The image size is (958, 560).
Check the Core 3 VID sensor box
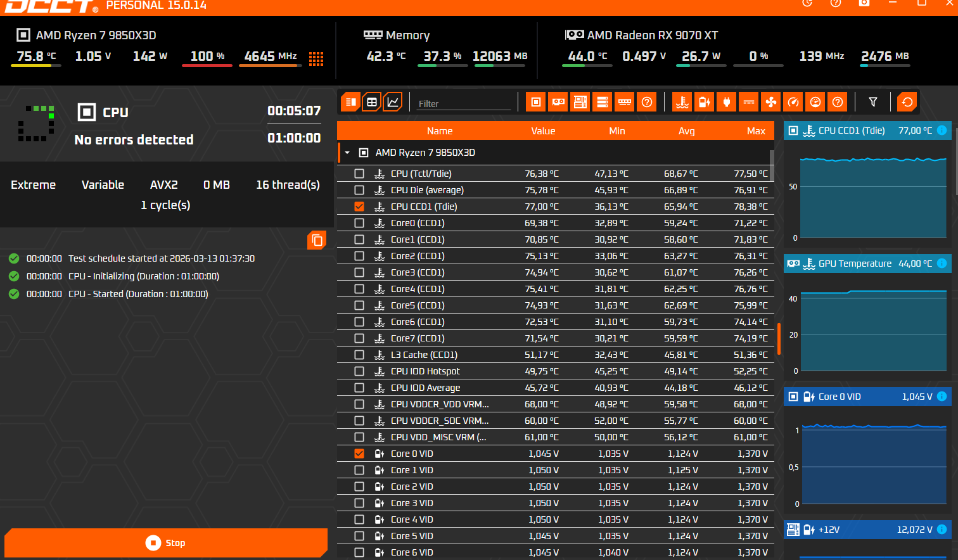click(x=359, y=503)
